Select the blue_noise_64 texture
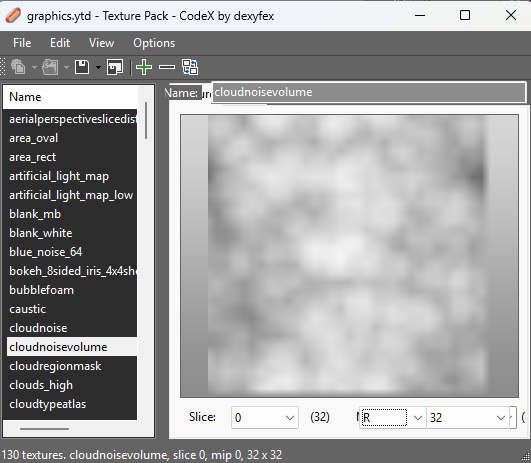This screenshot has width=531, height=463. click(72, 252)
